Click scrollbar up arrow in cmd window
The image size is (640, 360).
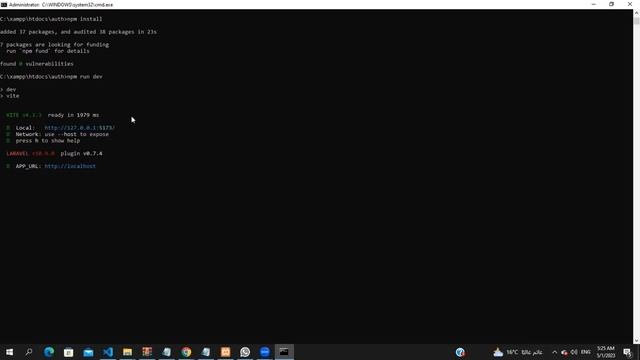tap(636, 13)
